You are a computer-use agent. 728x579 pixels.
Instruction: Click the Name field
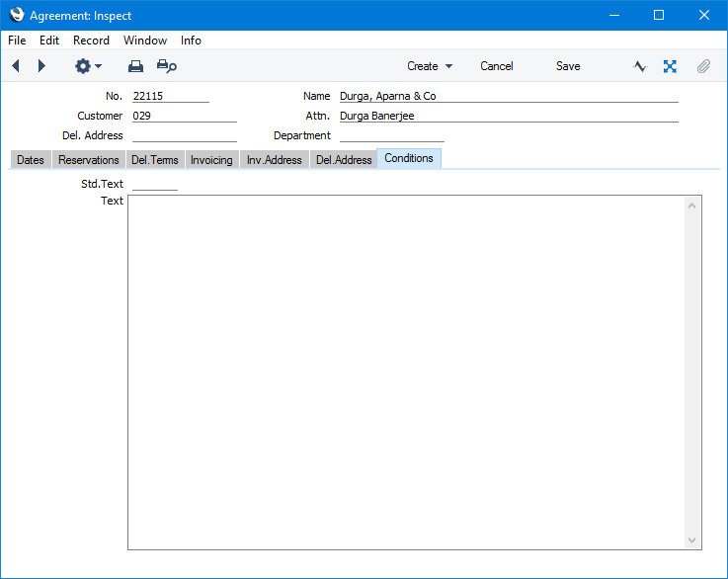[x=509, y=96]
